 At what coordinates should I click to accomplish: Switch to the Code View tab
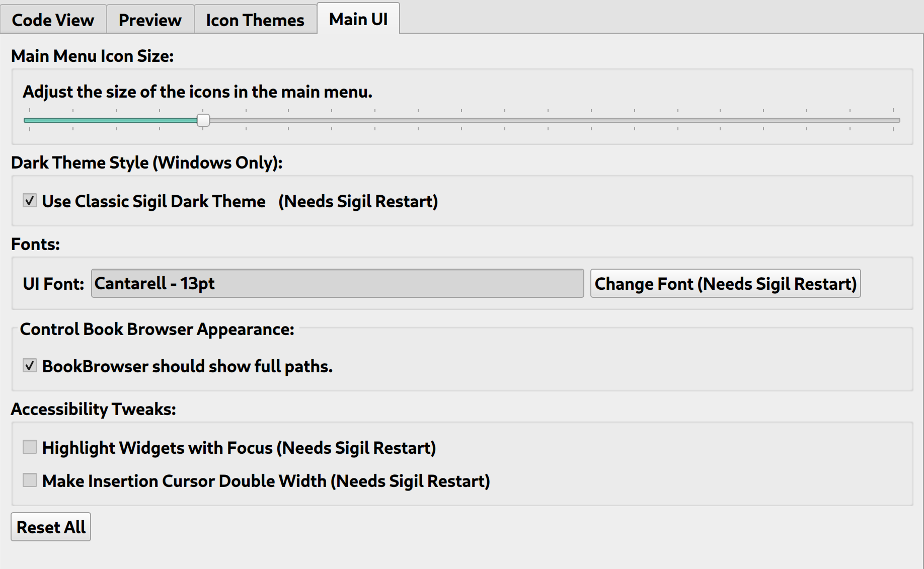pos(53,20)
